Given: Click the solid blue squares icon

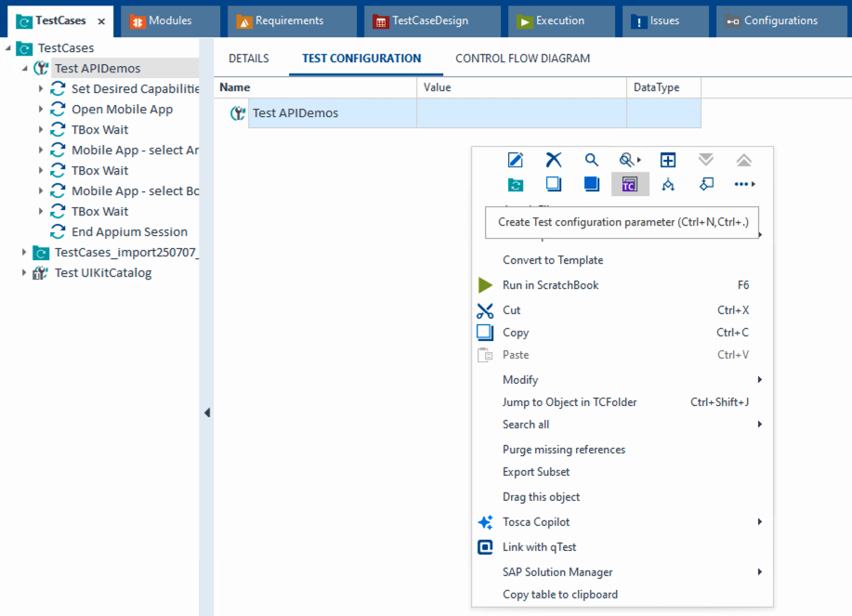Looking at the screenshot, I should point(591,184).
